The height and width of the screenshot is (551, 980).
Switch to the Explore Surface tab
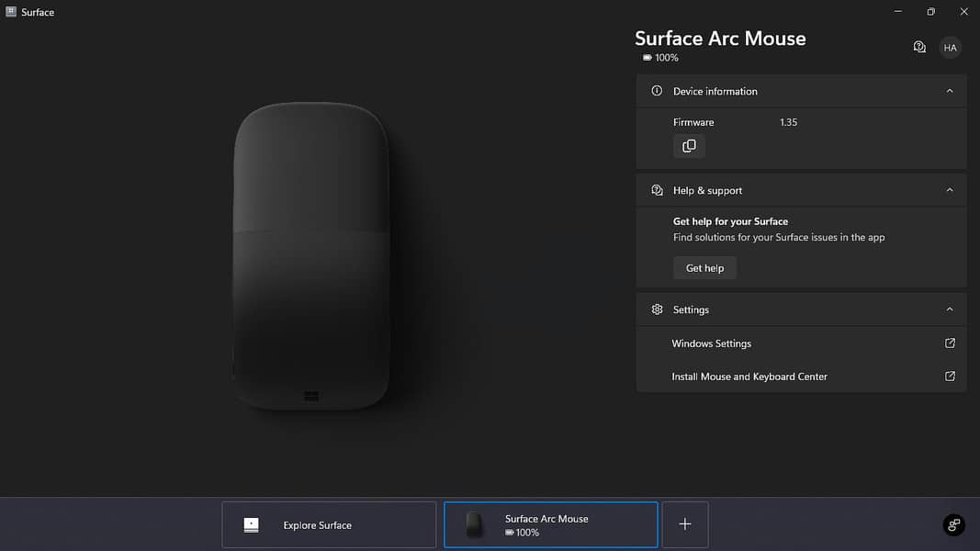pyautogui.click(x=328, y=524)
